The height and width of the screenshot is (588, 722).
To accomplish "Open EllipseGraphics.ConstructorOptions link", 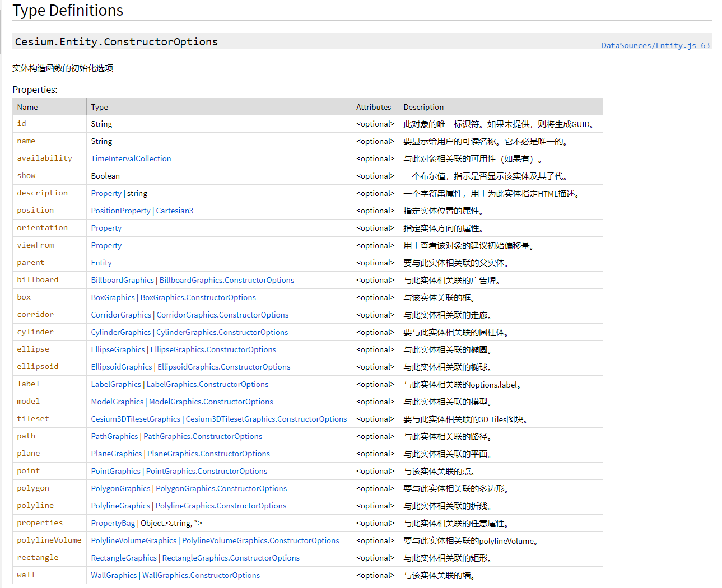I will tap(213, 349).
